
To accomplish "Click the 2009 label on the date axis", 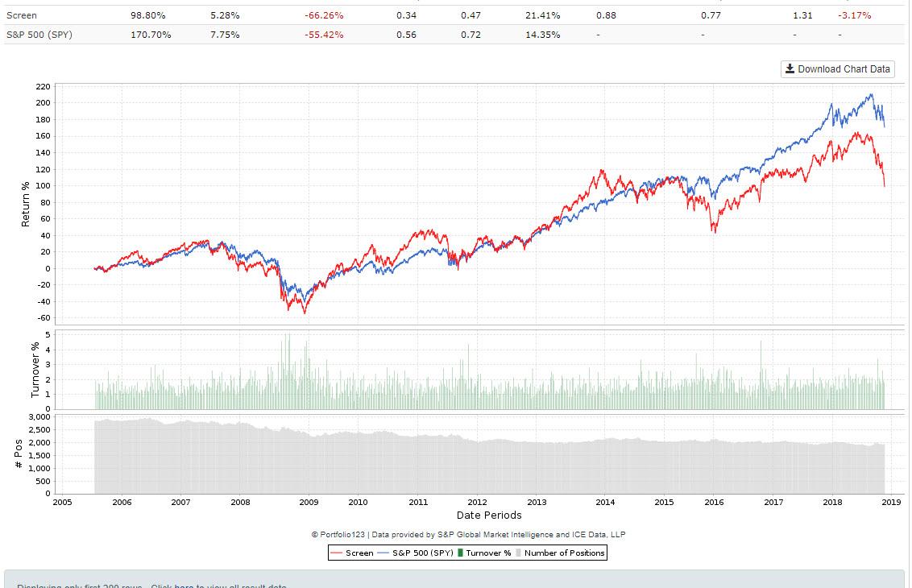I will [309, 502].
